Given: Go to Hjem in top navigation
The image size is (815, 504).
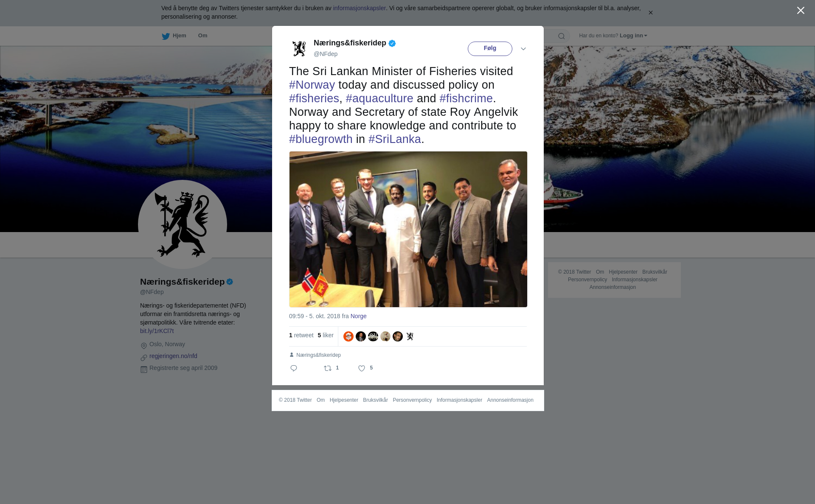Looking at the screenshot, I should click(x=180, y=36).
